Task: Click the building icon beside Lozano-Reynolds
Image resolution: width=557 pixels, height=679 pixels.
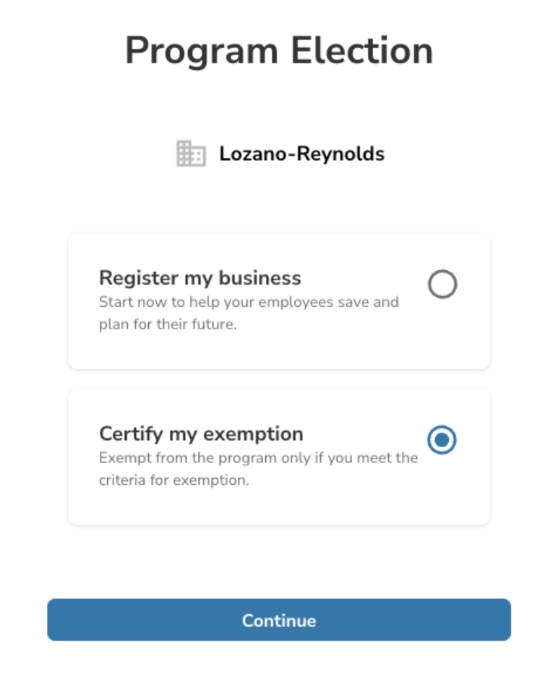Action: click(191, 154)
